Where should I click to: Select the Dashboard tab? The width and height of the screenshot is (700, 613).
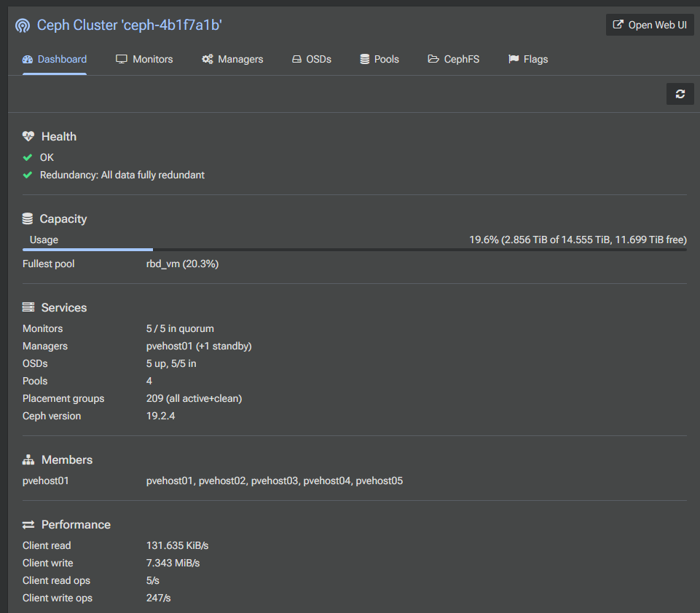[x=55, y=60]
